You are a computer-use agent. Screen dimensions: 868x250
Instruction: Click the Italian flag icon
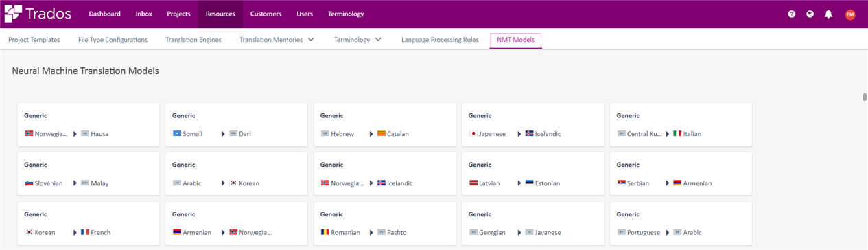(x=677, y=134)
